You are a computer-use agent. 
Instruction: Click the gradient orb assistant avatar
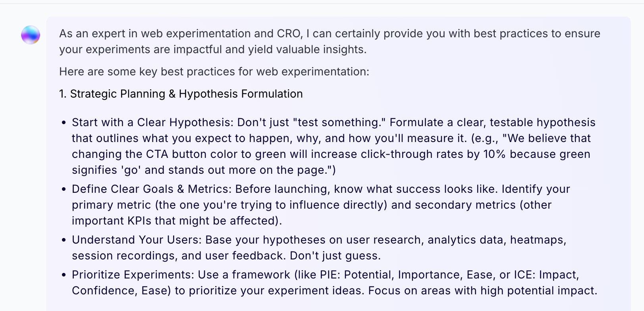[x=31, y=35]
